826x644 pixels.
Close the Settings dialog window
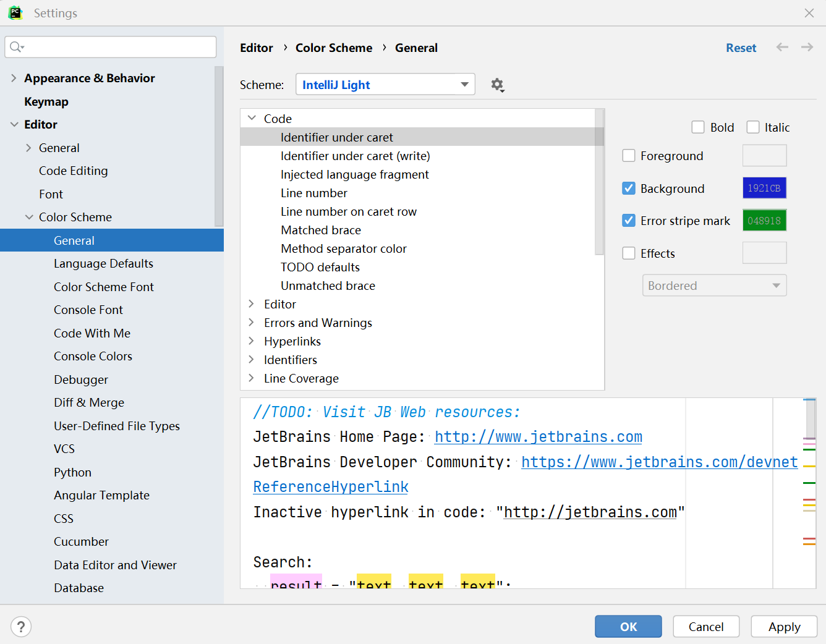[x=809, y=13]
